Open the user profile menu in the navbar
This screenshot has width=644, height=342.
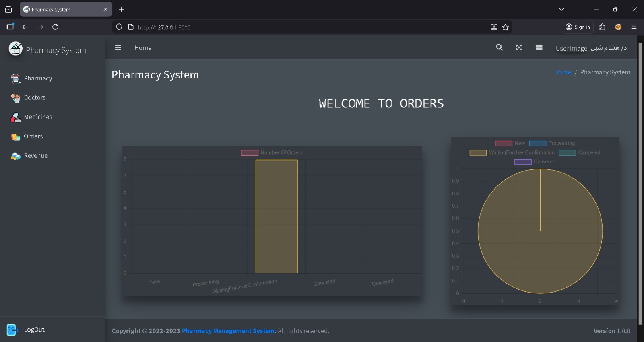pos(591,48)
